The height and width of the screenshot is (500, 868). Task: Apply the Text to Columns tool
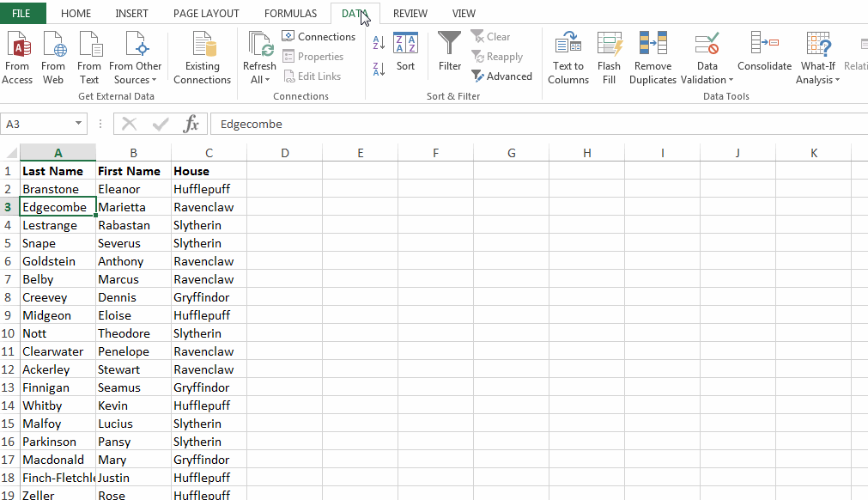pyautogui.click(x=568, y=56)
